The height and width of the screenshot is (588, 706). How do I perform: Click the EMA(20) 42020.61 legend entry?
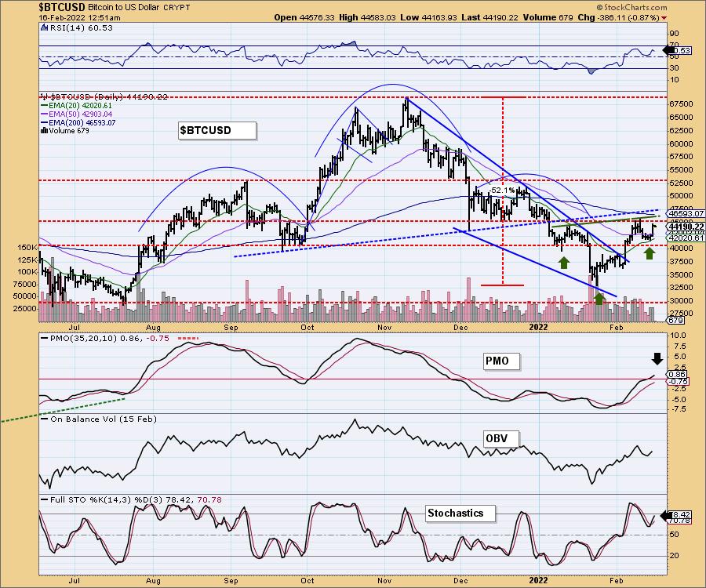76,105
